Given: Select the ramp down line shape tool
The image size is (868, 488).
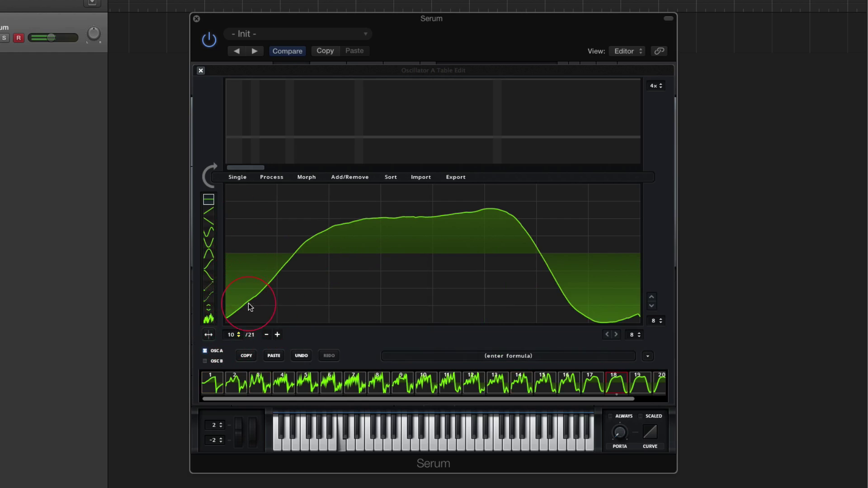Looking at the screenshot, I should 208,221.
